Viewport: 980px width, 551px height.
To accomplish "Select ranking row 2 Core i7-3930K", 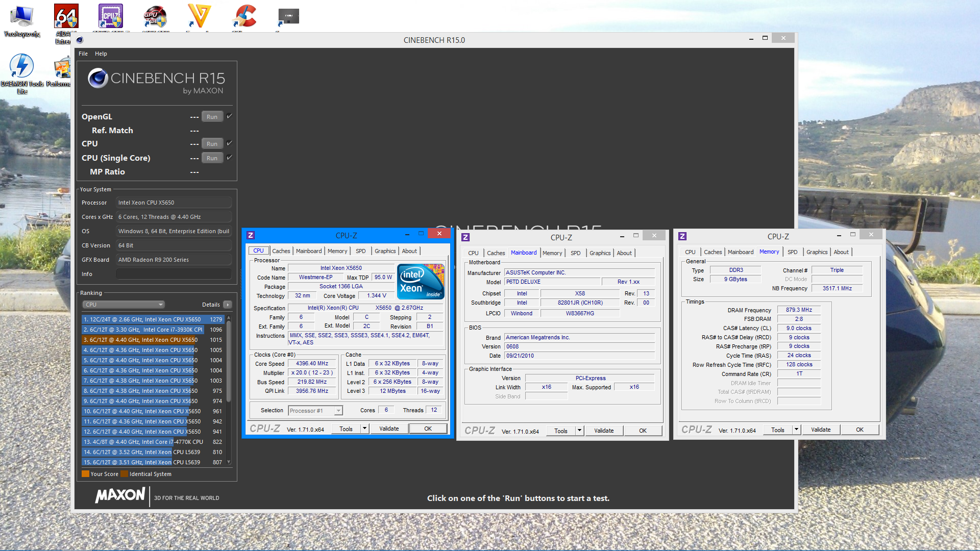I will click(153, 330).
